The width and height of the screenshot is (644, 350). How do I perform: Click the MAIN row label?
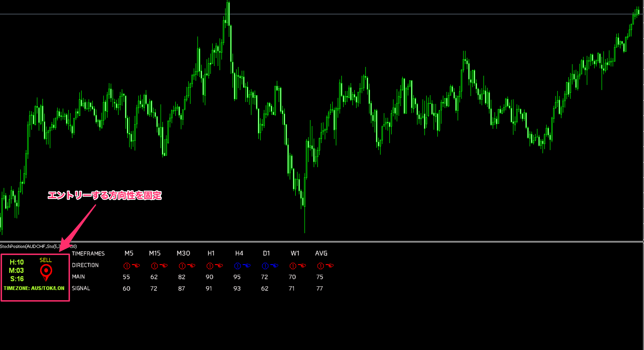pos(78,276)
